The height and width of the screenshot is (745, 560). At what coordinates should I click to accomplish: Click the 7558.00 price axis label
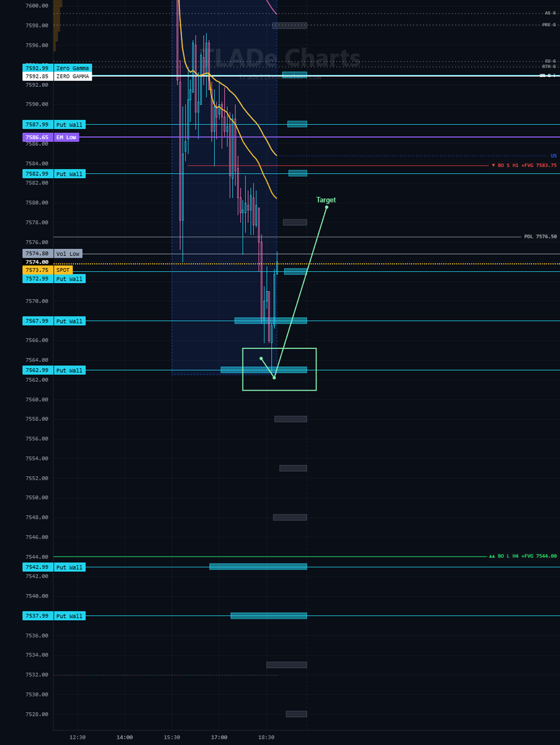pos(37,419)
